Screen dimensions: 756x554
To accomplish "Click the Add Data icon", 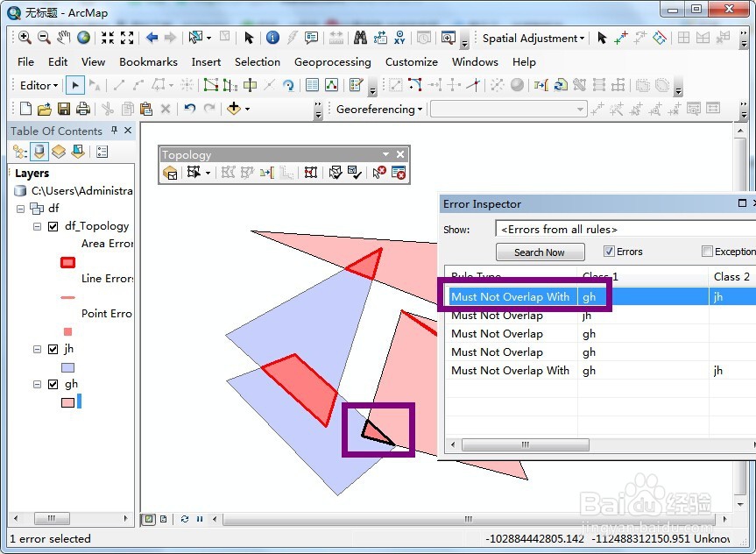I will coord(234,109).
